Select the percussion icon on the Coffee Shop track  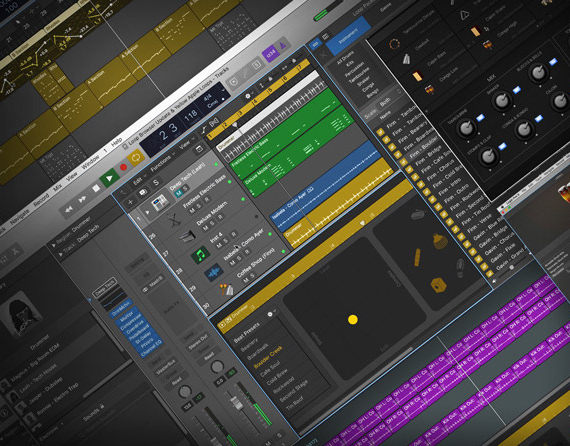[x=226, y=289]
